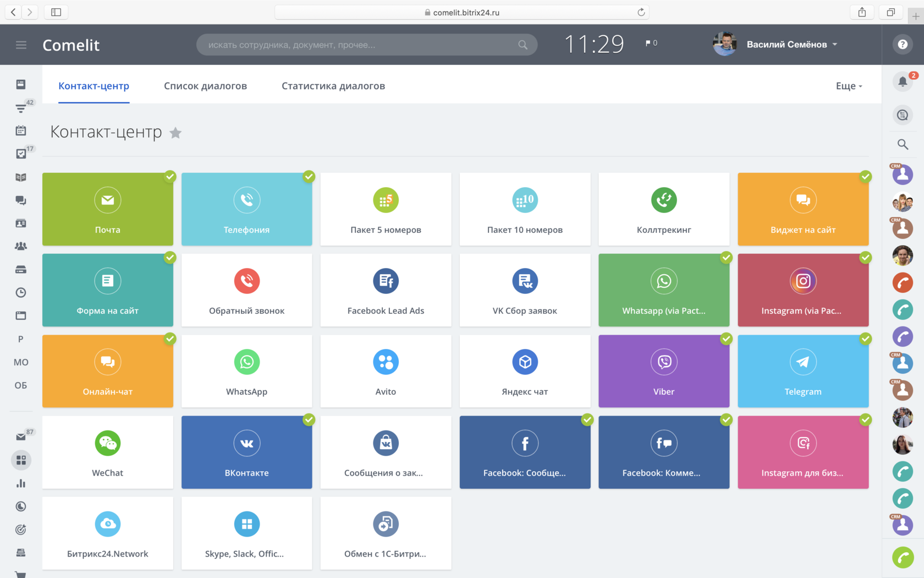This screenshot has width=924, height=578.
Task: Open the Skype, Slack, Office tile
Action: coord(247,533)
